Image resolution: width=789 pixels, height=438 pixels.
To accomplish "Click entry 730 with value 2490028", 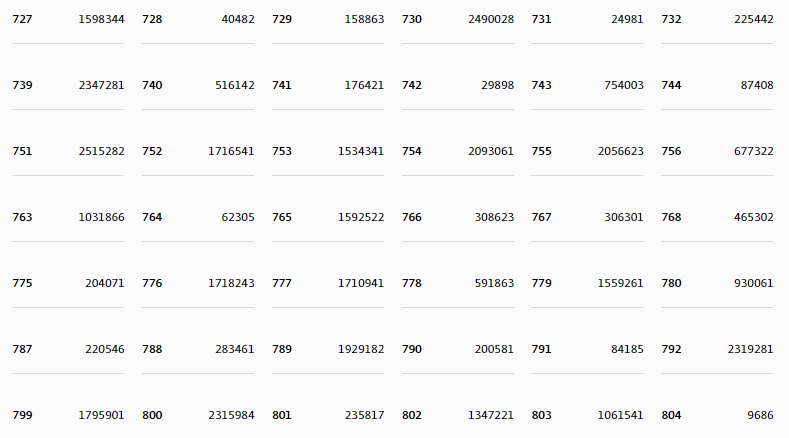I will 457,20.
